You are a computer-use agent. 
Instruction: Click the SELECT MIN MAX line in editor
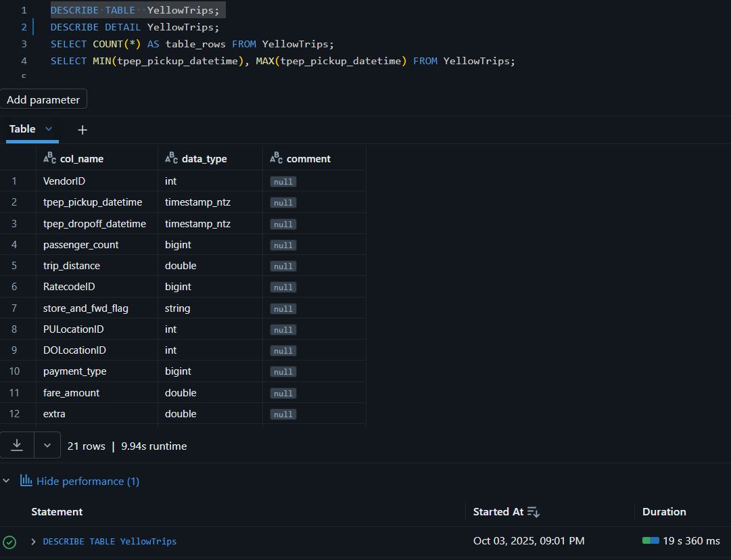283,61
